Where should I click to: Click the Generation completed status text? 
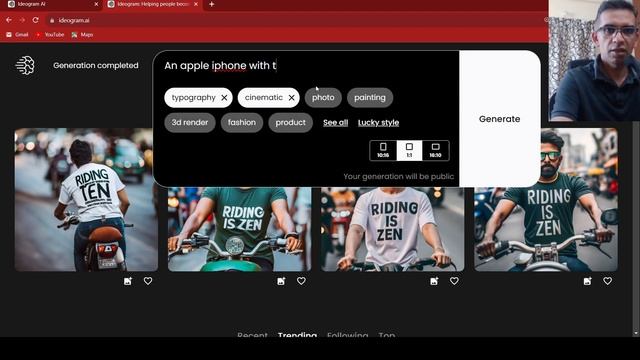96,65
